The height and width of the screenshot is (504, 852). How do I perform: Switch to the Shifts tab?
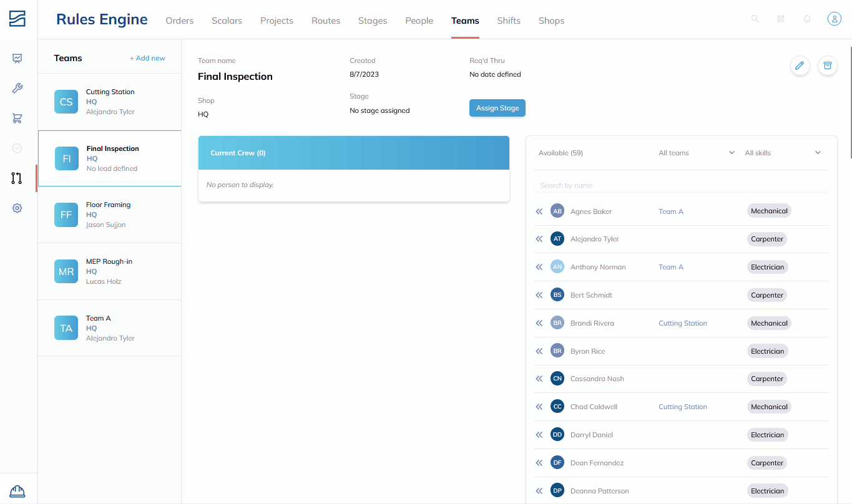pyautogui.click(x=509, y=21)
